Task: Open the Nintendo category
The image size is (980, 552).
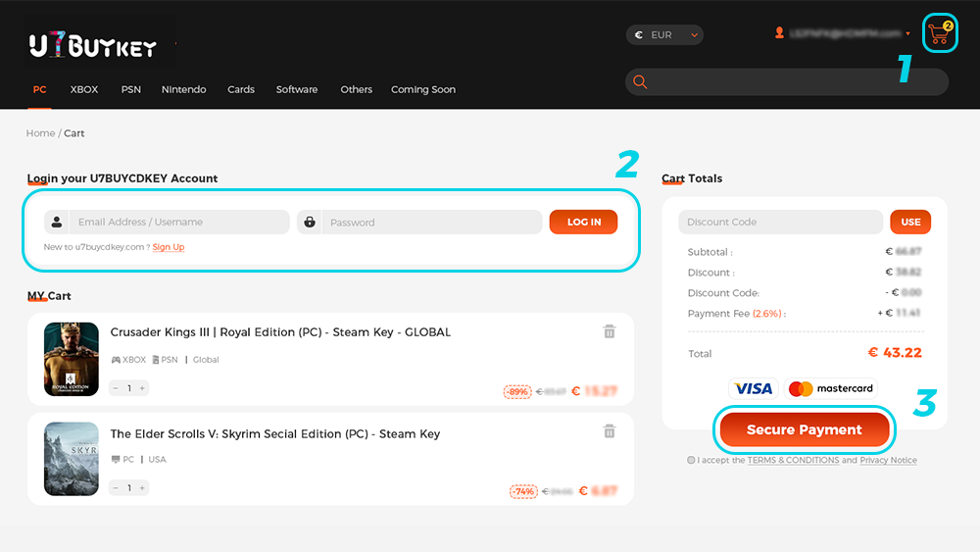Action: click(x=184, y=89)
